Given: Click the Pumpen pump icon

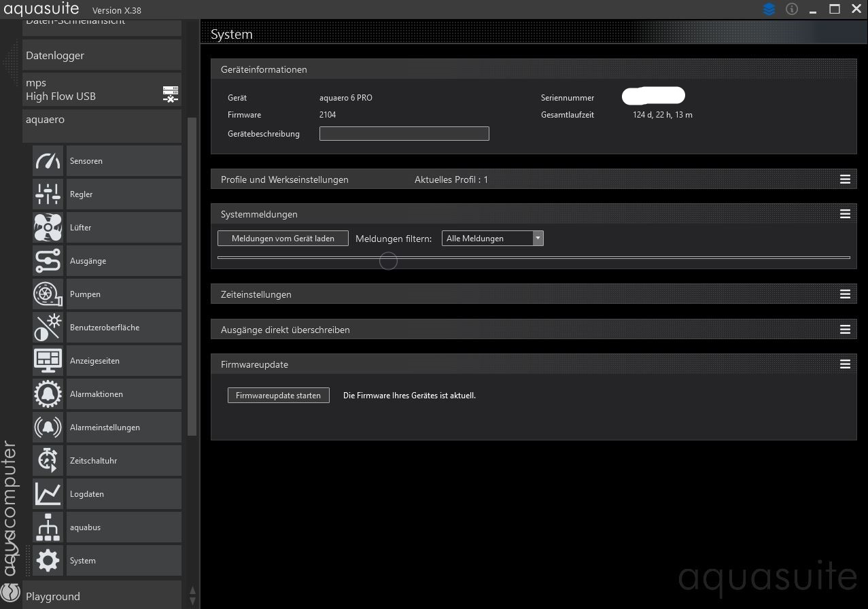Looking at the screenshot, I should click(x=48, y=294).
